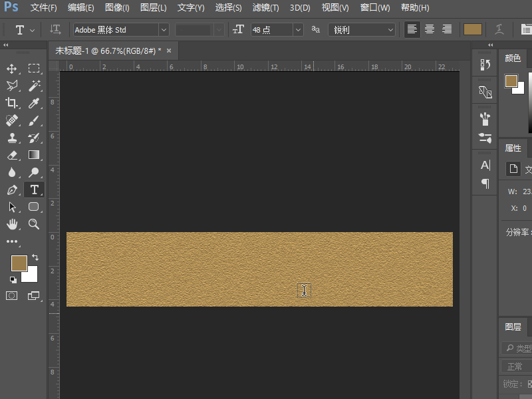Click the toolbar foreground color swatch
The height and width of the screenshot is (399, 532).
[19, 263]
